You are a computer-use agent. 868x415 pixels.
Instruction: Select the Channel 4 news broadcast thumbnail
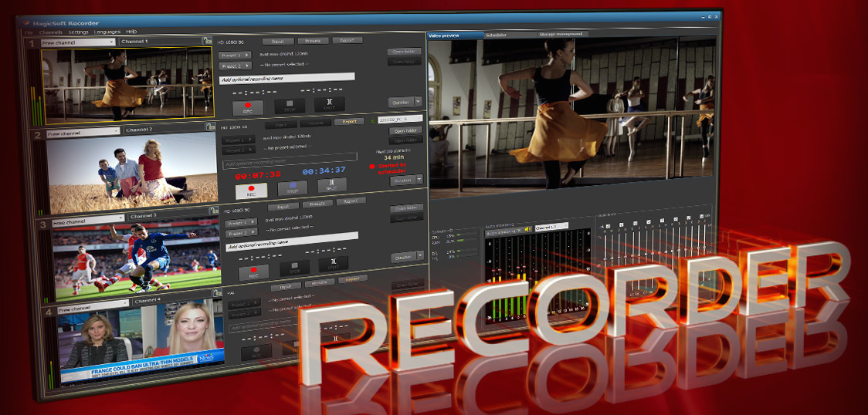141,341
